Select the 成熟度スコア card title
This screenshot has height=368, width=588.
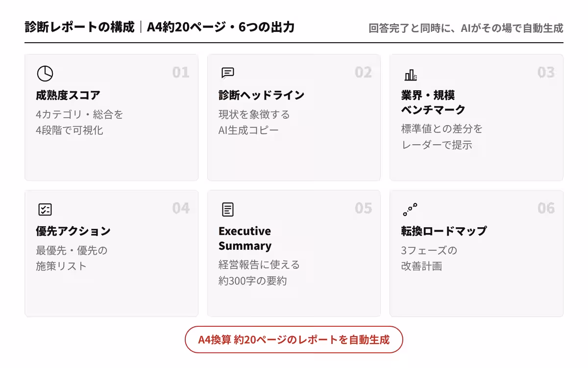coord(68,95)
